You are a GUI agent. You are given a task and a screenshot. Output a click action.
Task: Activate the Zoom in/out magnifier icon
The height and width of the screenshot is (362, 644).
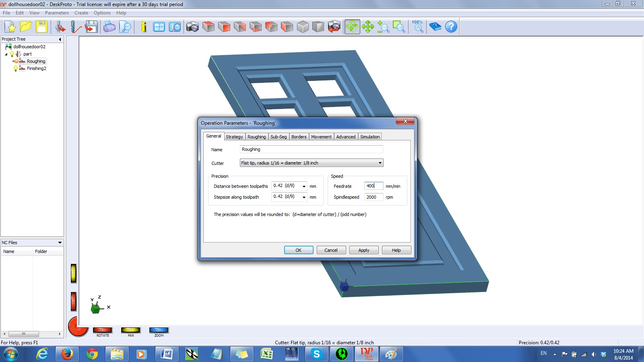point(383,27)
